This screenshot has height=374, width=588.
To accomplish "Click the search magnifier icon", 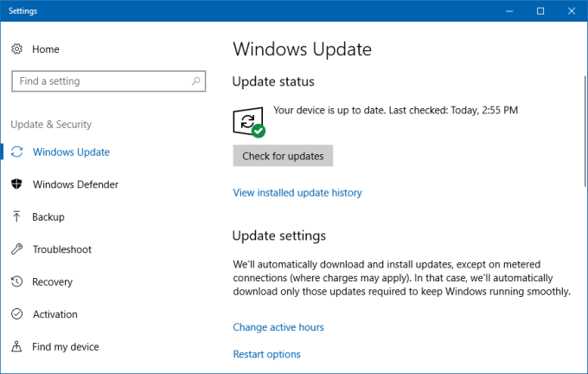I will pyautogui.click(x=195, y=81).
